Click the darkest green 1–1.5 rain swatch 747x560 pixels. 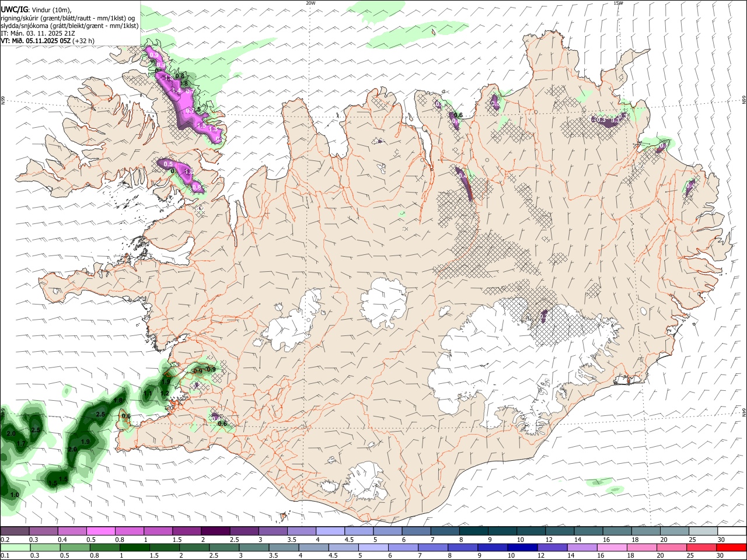[134, 548]
